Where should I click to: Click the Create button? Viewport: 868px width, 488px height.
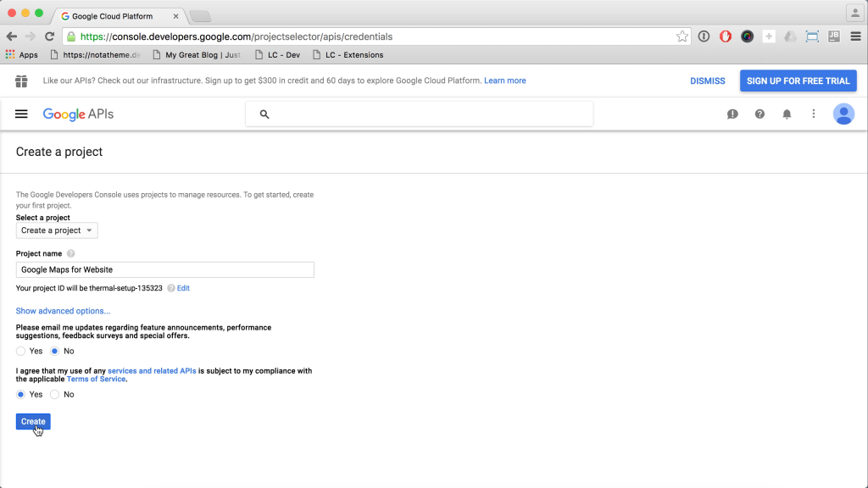click(x=33, y=421)
